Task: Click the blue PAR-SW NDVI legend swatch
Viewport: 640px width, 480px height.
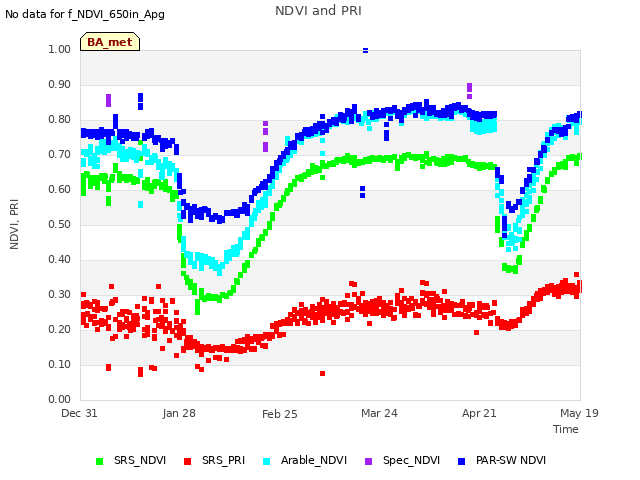Action: pyautogui.click(x=462, y=461)
